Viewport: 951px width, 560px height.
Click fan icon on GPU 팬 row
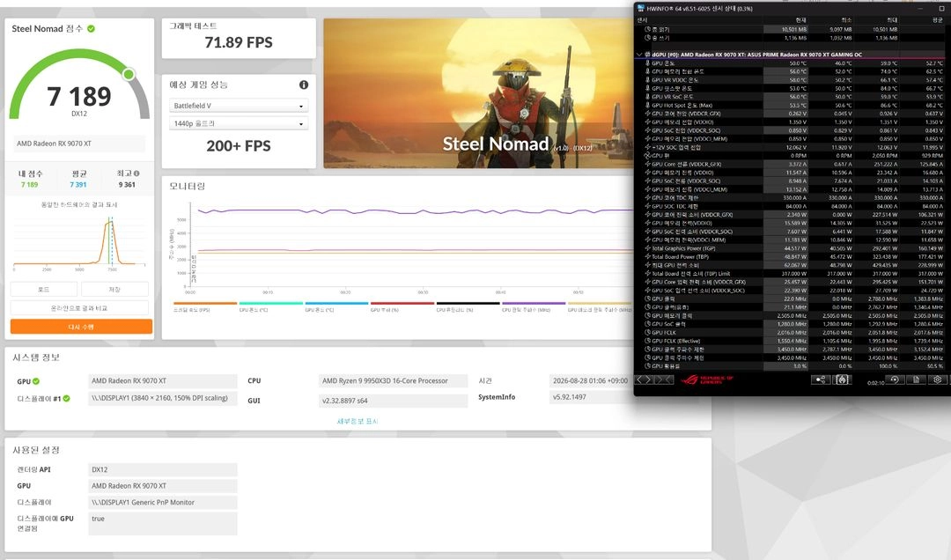[x=648, y=156]
